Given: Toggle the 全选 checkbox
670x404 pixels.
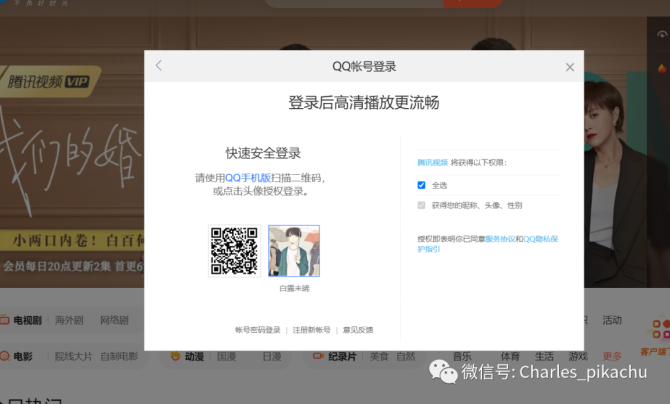Looking at the screenshot, I should coord(421,185).
